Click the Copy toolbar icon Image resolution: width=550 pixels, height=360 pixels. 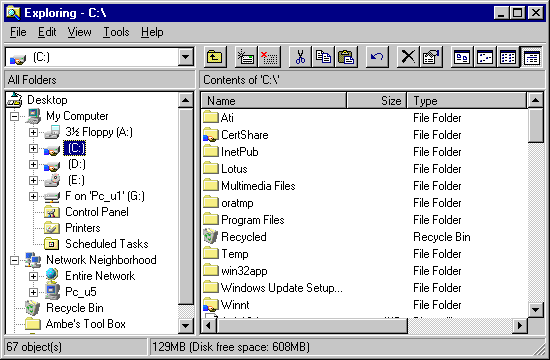point(323,57)
